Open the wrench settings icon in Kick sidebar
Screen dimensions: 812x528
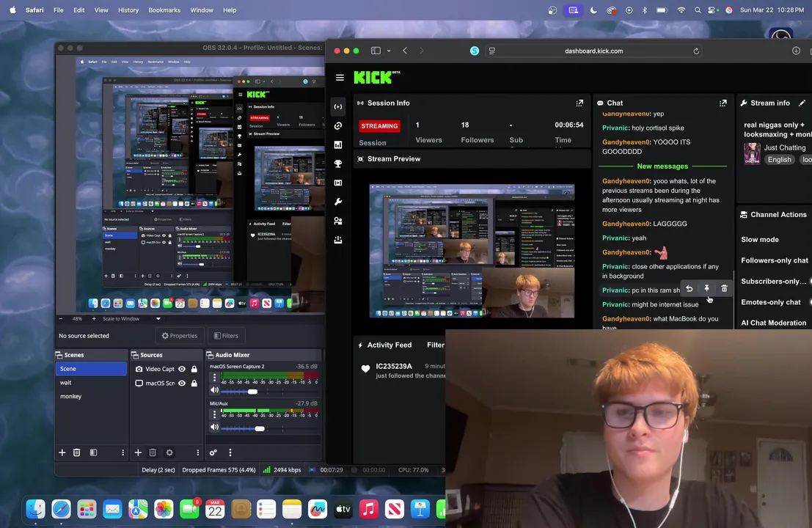coord(338,202)
